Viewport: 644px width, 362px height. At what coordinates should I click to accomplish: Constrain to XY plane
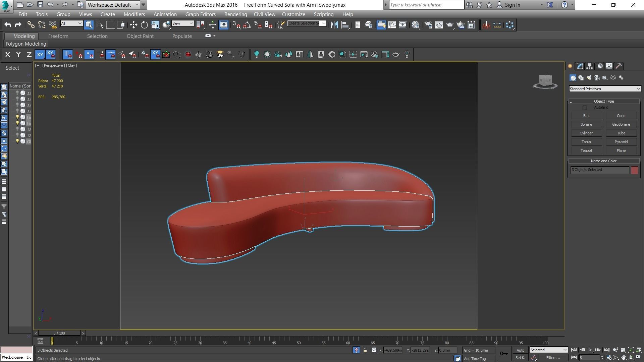pyautogui.click(x=40, y=55)
